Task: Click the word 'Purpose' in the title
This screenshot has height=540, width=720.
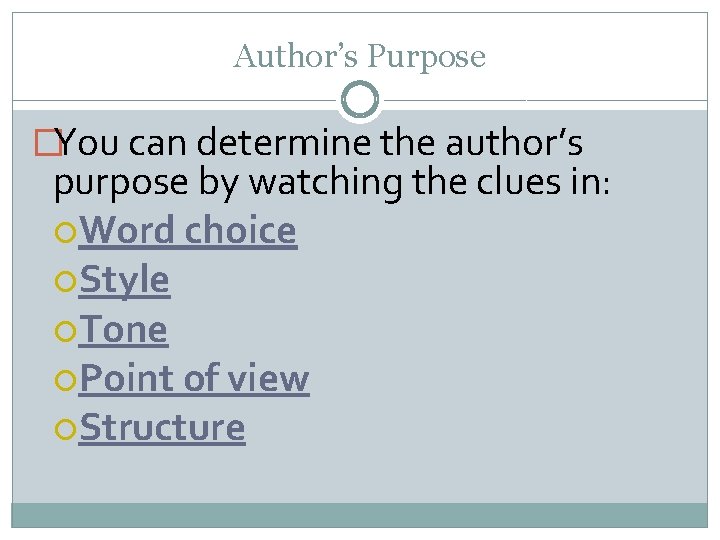Action: tap(427, 57)
